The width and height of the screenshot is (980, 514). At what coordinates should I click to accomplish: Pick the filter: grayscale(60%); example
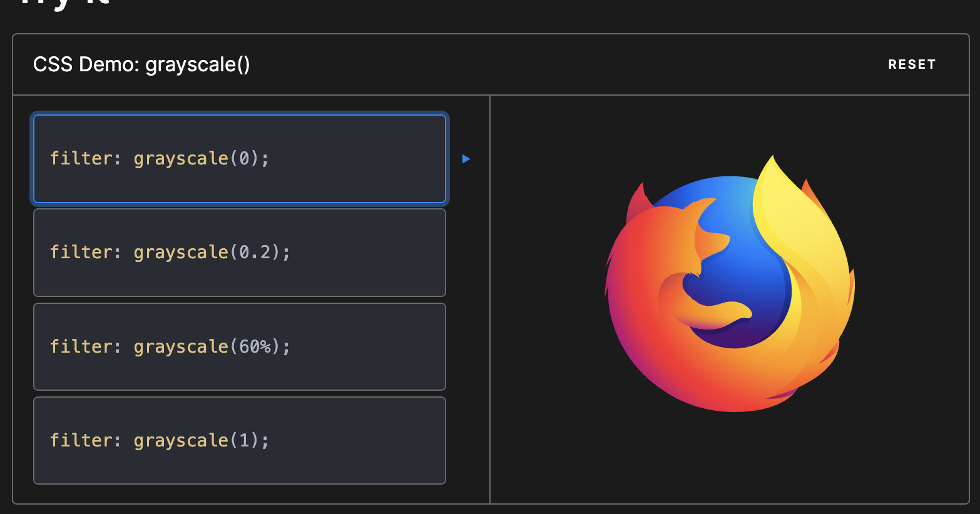240,346
